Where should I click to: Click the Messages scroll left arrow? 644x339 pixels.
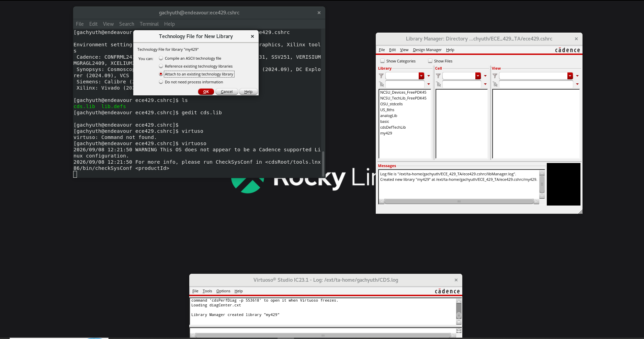coord(381,201)
